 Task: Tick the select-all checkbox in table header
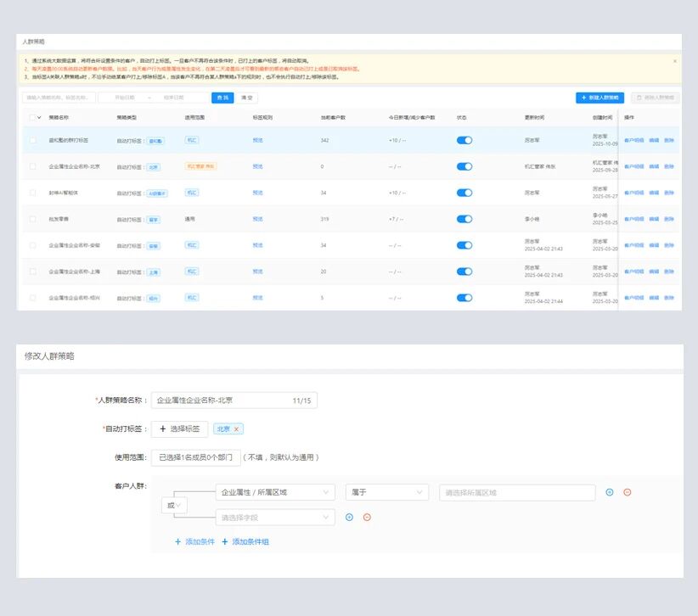32,117
